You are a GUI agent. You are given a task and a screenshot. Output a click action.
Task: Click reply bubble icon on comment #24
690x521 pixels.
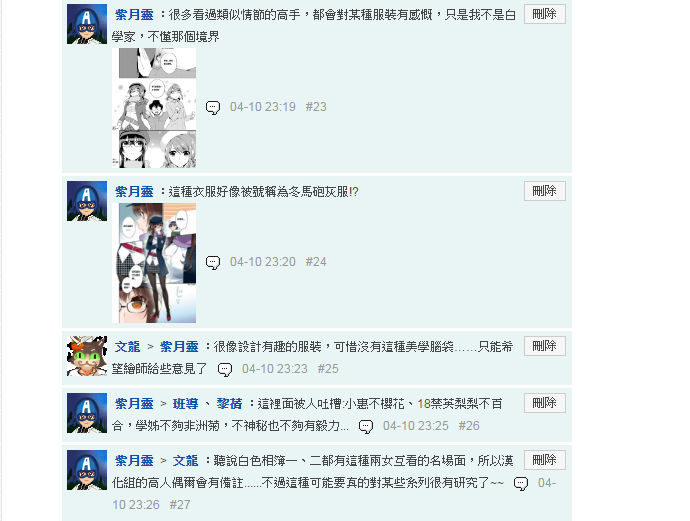pos(213,262)
